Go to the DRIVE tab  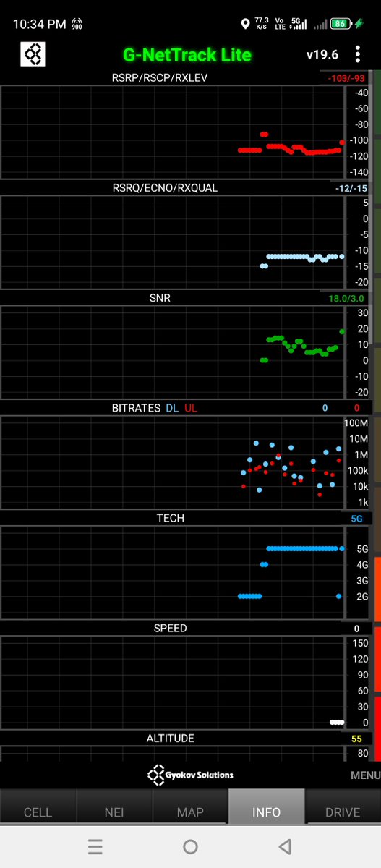click(x=343, y=807)
